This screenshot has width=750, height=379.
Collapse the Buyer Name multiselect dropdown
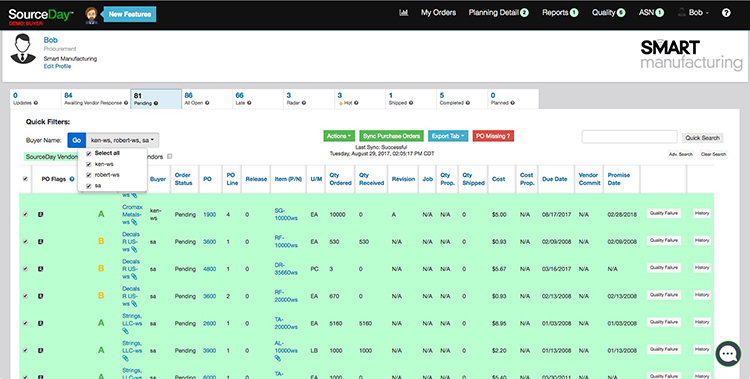coord(123,140)
